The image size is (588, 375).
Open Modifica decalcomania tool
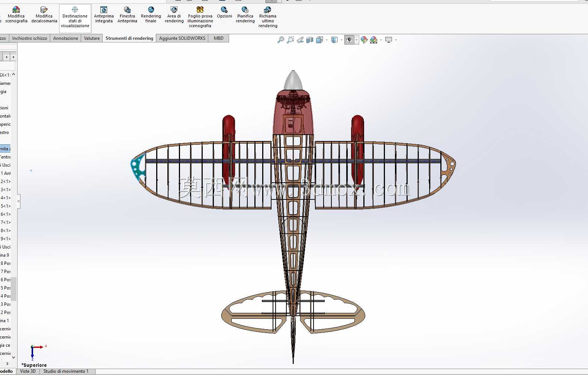pos(44,15)
